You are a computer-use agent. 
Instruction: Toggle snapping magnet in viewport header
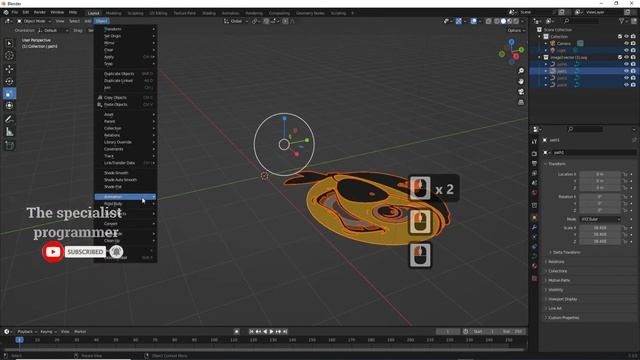point(266,21)
